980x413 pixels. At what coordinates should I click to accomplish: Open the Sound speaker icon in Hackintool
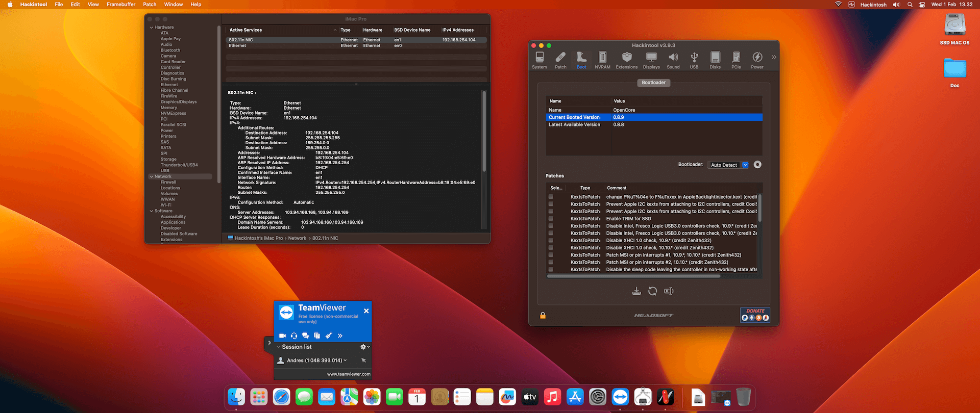[x=673, y=60]
